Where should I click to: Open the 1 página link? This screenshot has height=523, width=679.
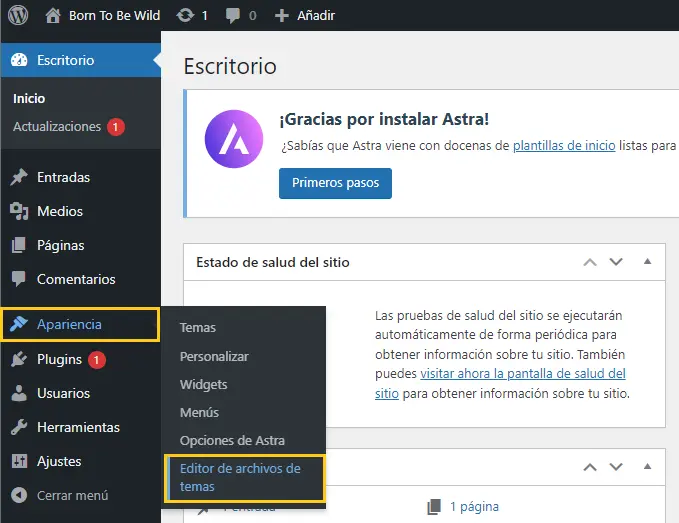[x=474, y=507]
